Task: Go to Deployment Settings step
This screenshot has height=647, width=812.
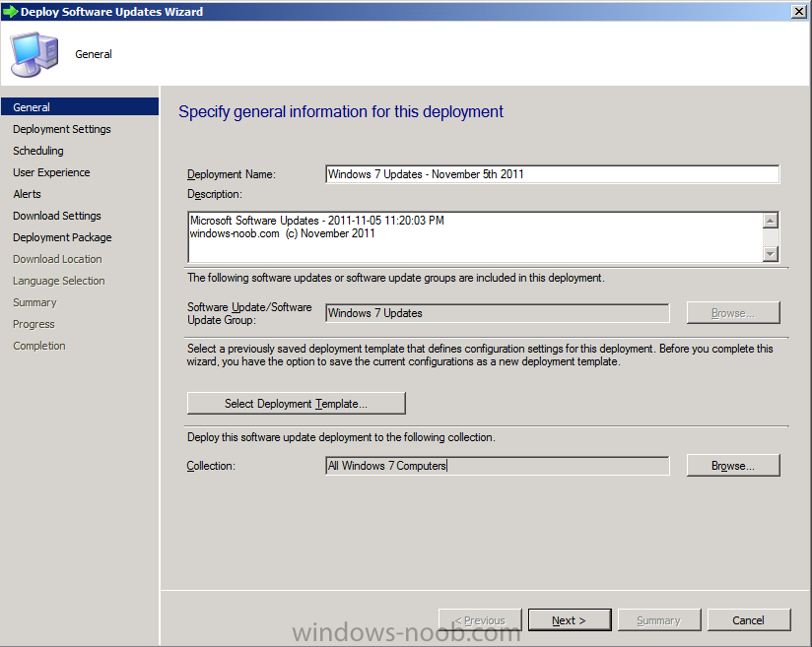Action: pos(62,129)
